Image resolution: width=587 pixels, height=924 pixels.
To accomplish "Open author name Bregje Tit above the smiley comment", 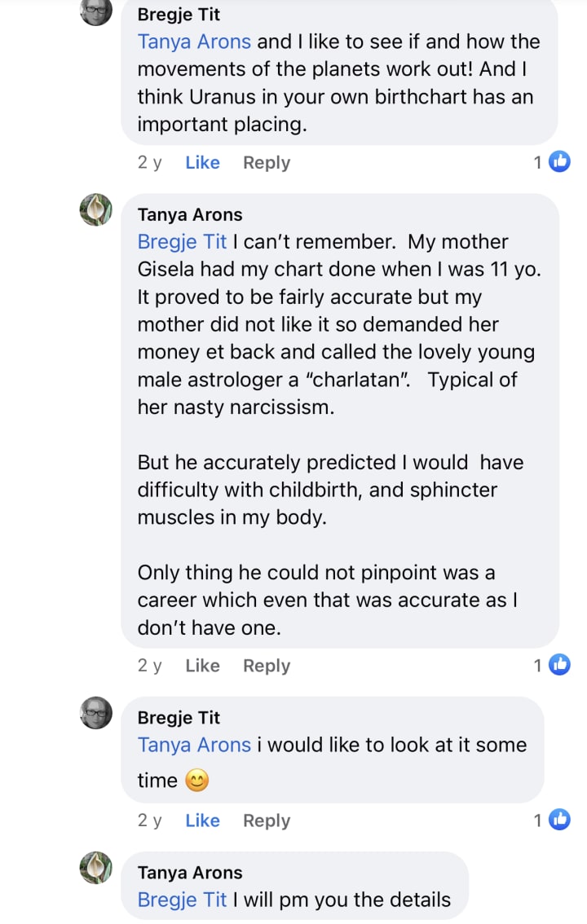I will point(179,718).
